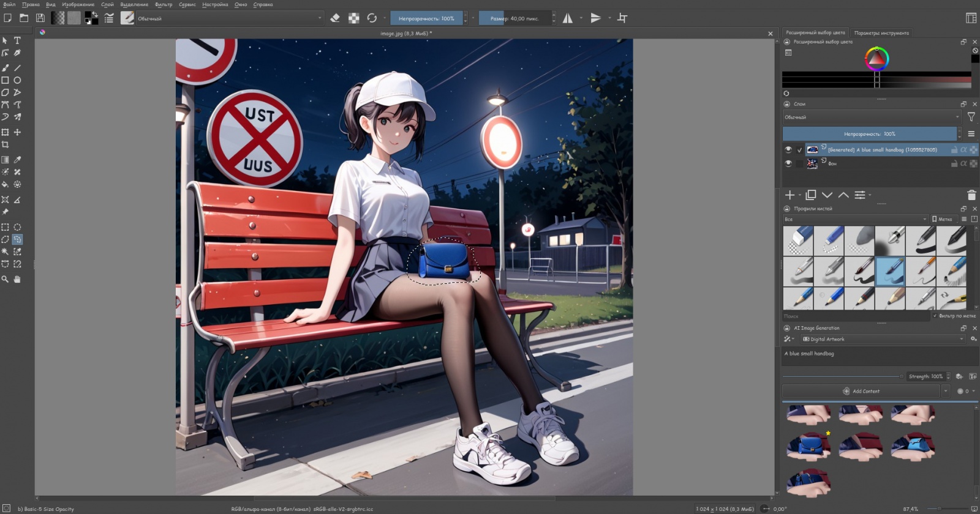The height and width of the screenshot is (514, 980).
Task: Toggle visibility of the Фон layer
Action: (x=788, y=163)
